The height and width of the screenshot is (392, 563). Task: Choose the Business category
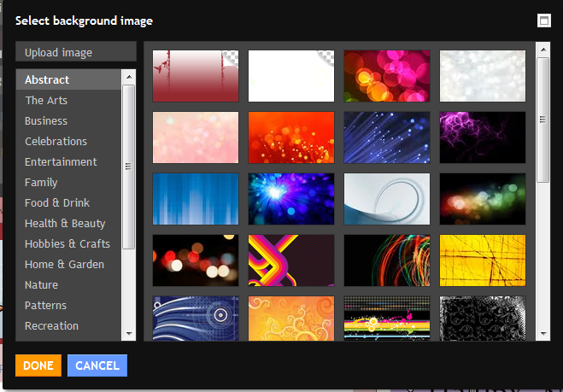coord(68,120)
